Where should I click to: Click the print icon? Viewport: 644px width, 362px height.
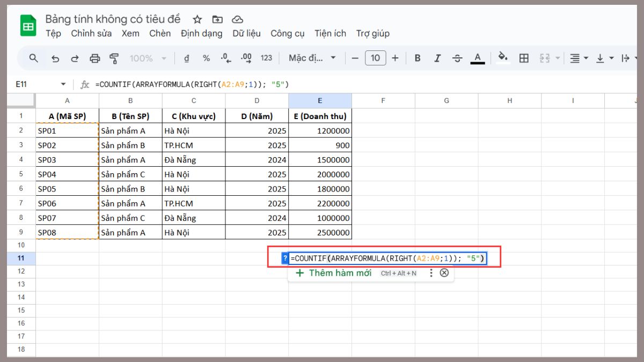click(95, 58)
